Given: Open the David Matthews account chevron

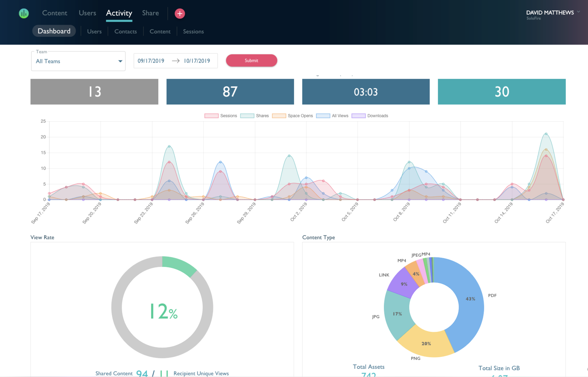Looking at the screenshot, I should (x=578, y=11).
